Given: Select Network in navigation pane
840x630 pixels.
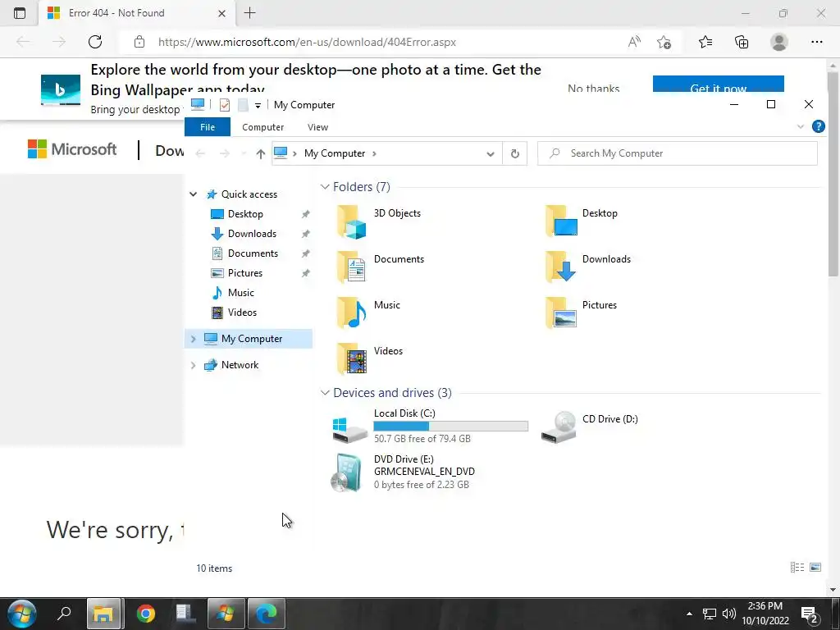Looking at the screenshot, I should (x=240, y=365).
